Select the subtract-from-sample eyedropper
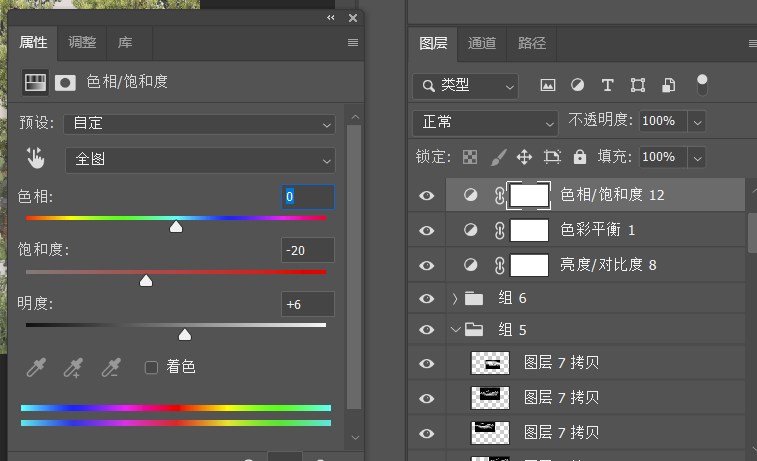Image resolution: width=757 pixels, height=461 pixels. [x=111, y=368]
